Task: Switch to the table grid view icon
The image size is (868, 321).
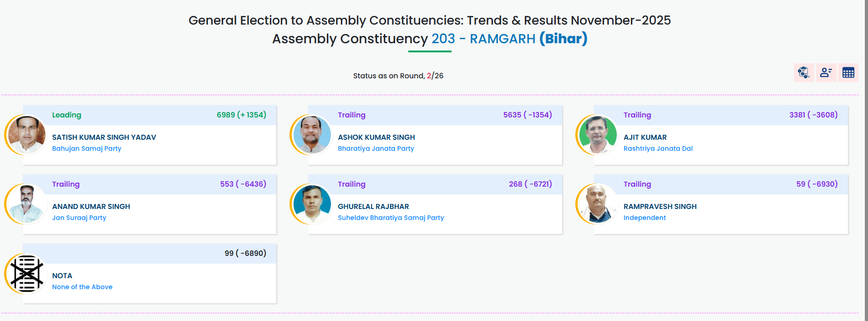Action: tap(848, 73)
